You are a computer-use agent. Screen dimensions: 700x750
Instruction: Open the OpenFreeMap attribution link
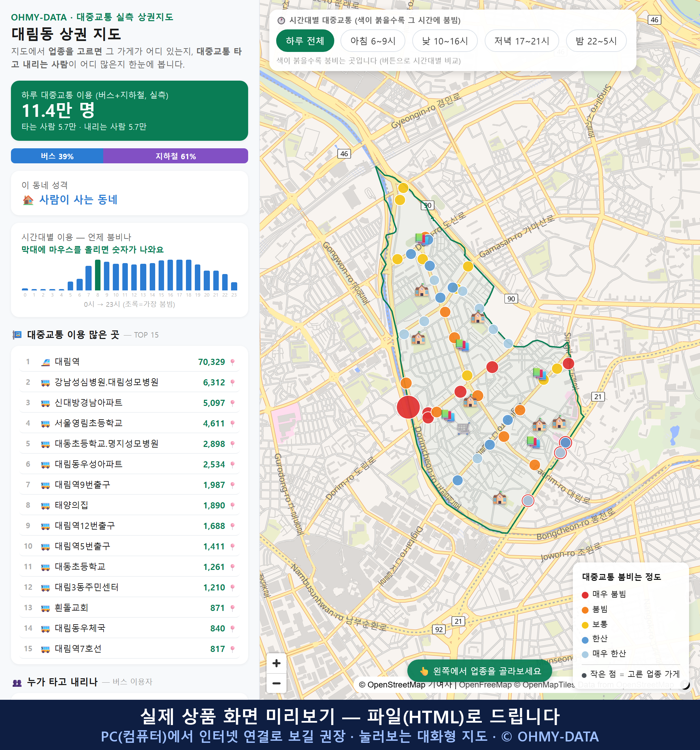pyautogui.click(x=485, y=684)
